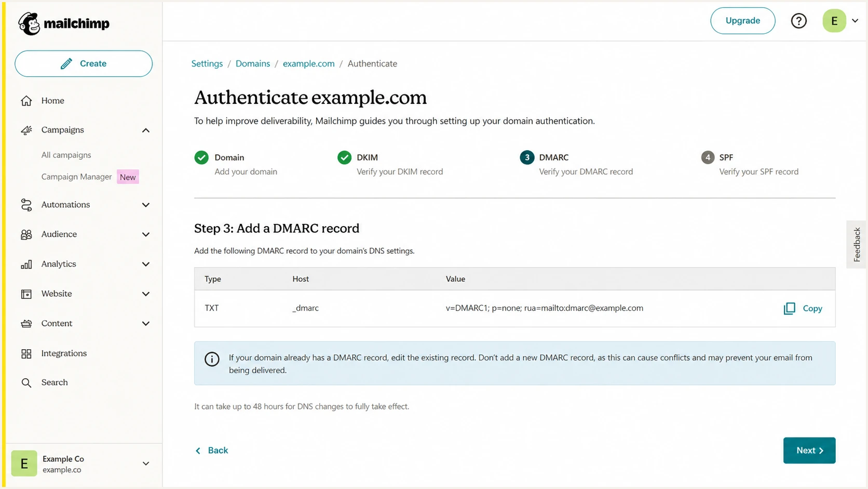Click Next to continue to SPF
Screen dimensions: 868x489
pos(809,451)
